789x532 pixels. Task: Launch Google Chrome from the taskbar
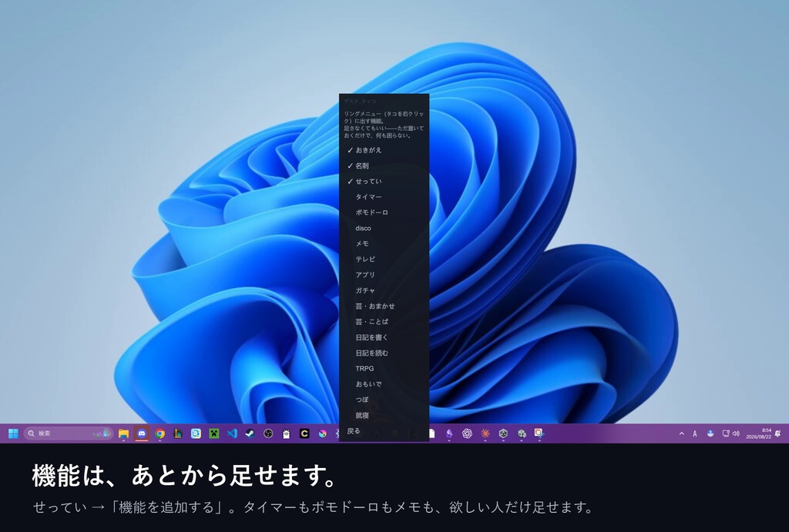point(160,433)
